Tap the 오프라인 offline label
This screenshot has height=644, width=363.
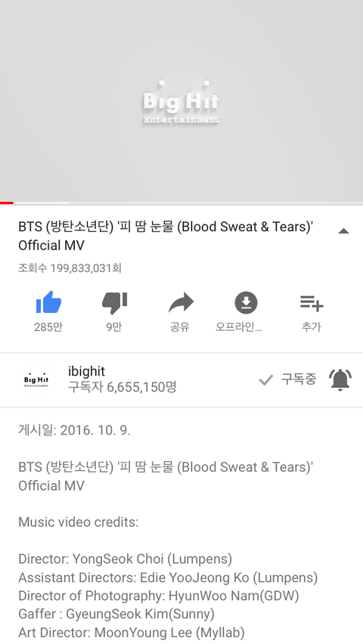(x=239, y=327)
